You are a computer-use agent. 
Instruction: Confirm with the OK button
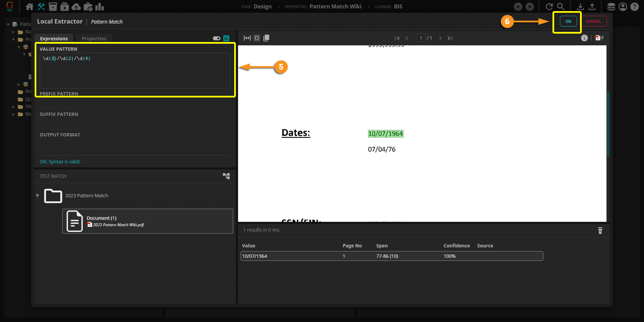[x=568, y=21]
